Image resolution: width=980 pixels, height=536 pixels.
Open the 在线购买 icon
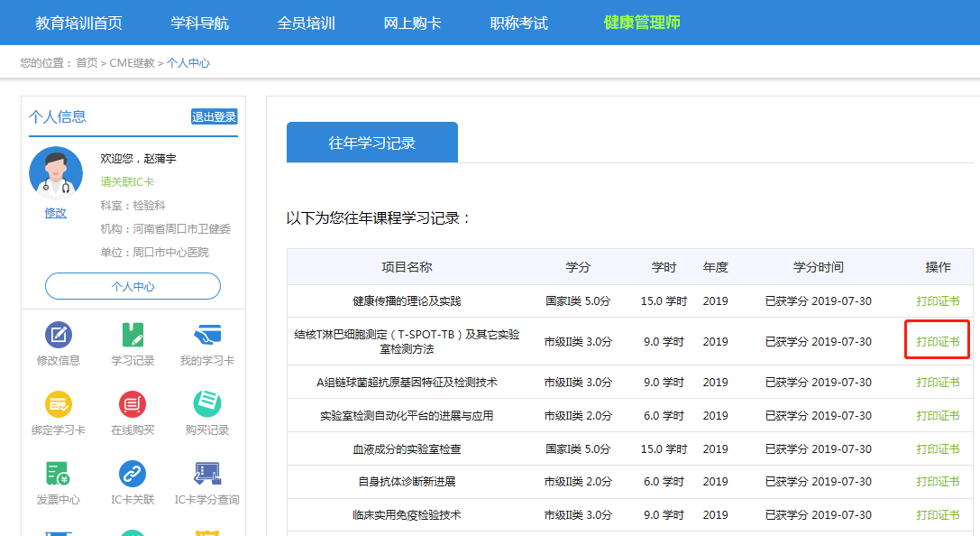(x=133, y=404)
